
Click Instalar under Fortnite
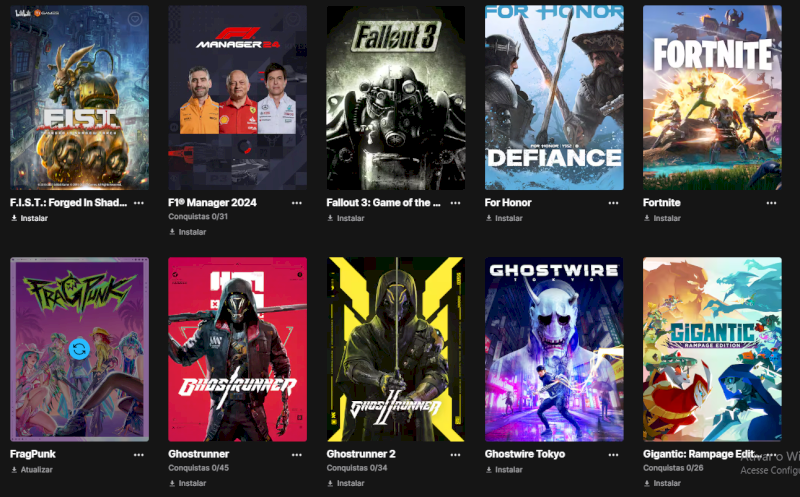point(662,218)
